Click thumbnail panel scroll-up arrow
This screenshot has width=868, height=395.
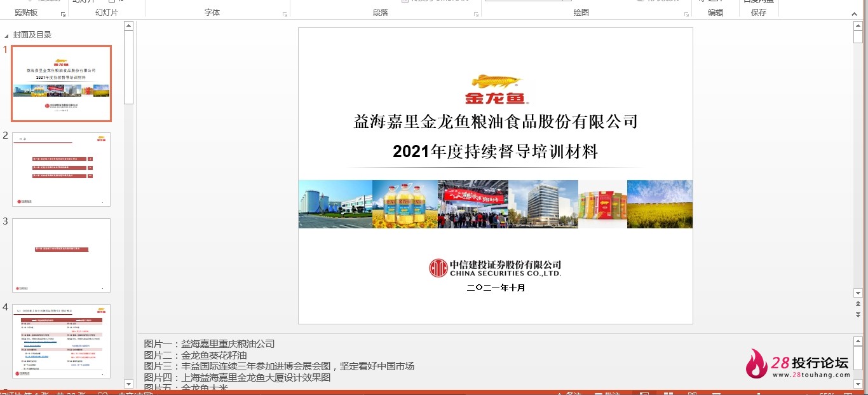(128, 25)
